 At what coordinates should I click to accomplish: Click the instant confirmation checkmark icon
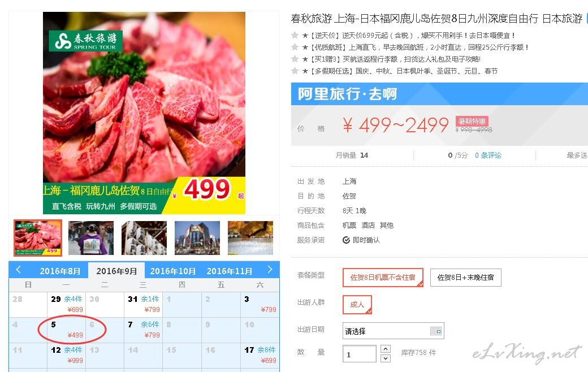pos(346,240)
